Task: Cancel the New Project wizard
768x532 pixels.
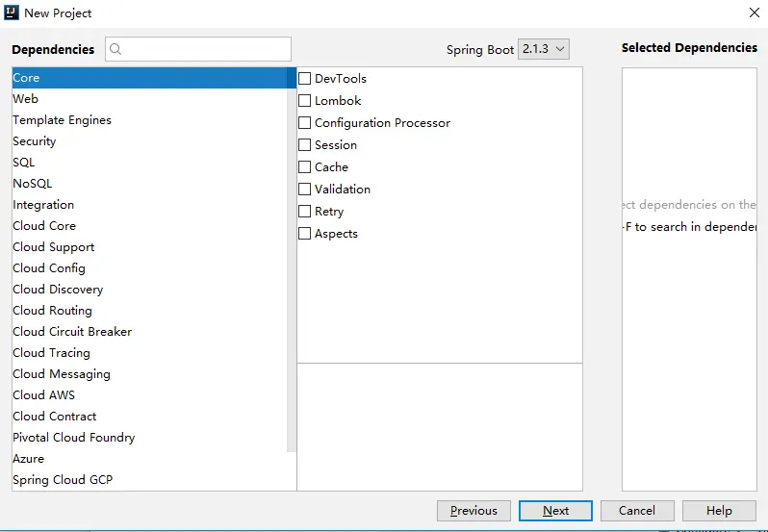Action: tap(637, 511)
